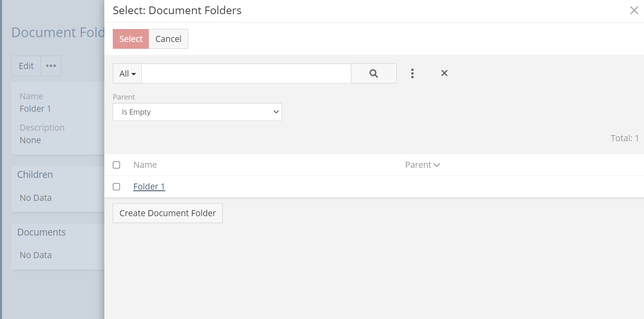The image size is (644, 319).
Task: Click the X icon to reset the search
Action: (444, 73)
